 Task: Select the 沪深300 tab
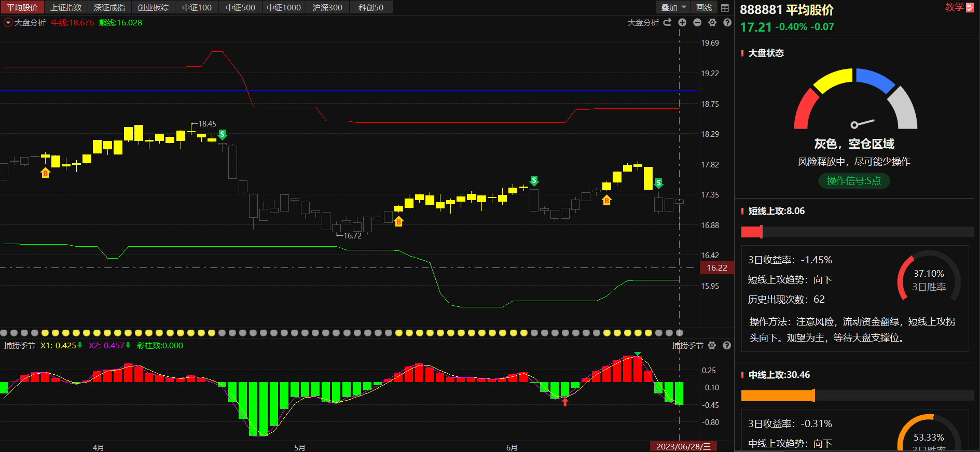click(327, 7)
